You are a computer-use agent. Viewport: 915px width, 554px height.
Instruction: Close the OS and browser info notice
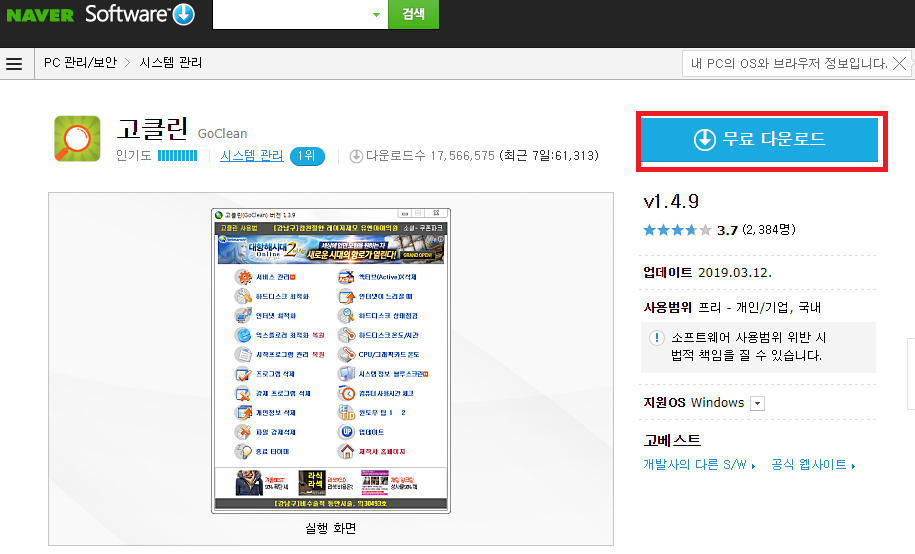point(900,63)
